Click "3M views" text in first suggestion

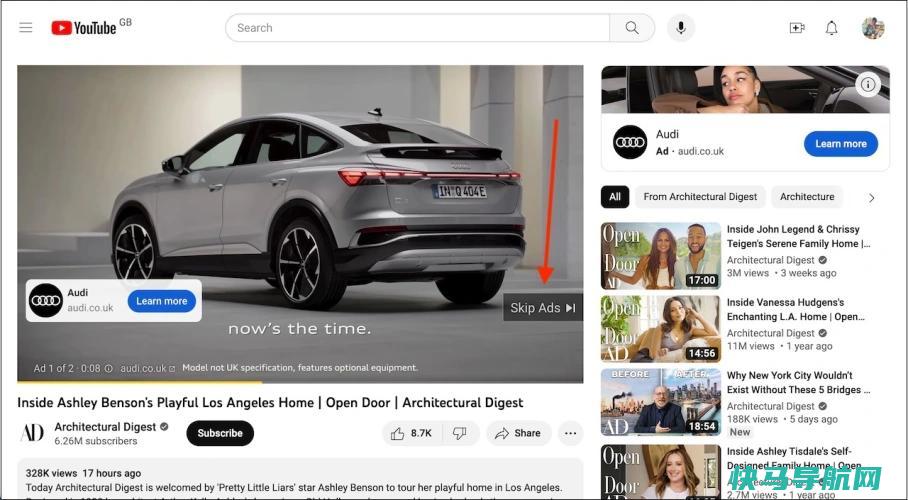tap(748, 273)
